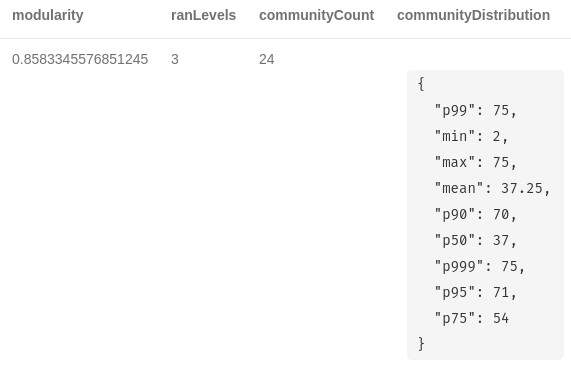Click the communityCount value 24
Viewport: 571px width, 370px height.
coord(267,59)
